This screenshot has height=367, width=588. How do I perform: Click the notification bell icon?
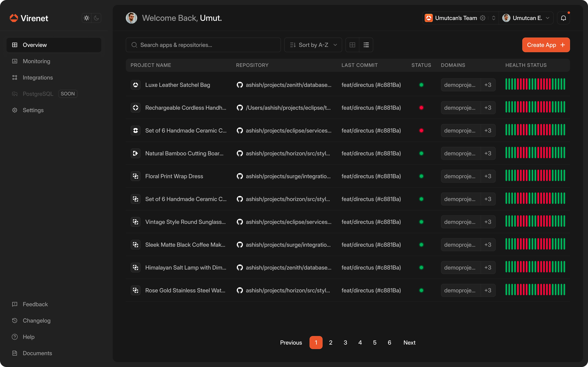tap(563, 18)
